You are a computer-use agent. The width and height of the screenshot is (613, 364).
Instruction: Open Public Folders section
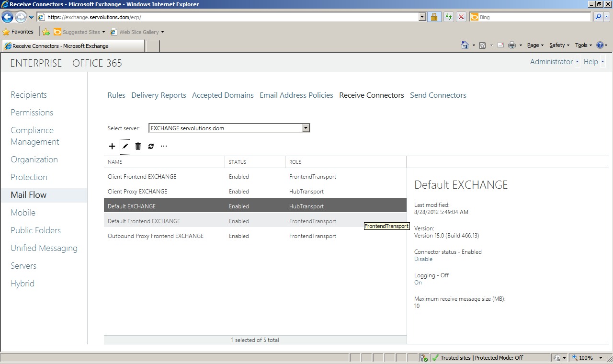(35, 230)
